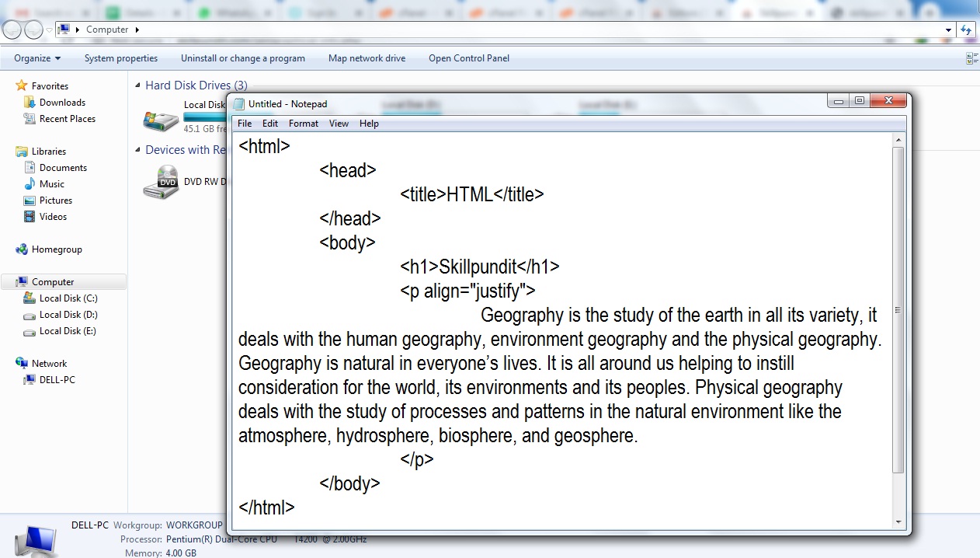Click the Videos filmstrip icon
This screenshot has width=980, height=558.
(x=30, y=216)
